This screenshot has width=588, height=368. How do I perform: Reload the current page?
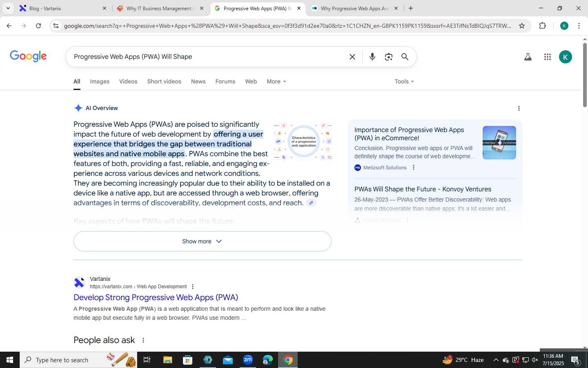(38, 26)
